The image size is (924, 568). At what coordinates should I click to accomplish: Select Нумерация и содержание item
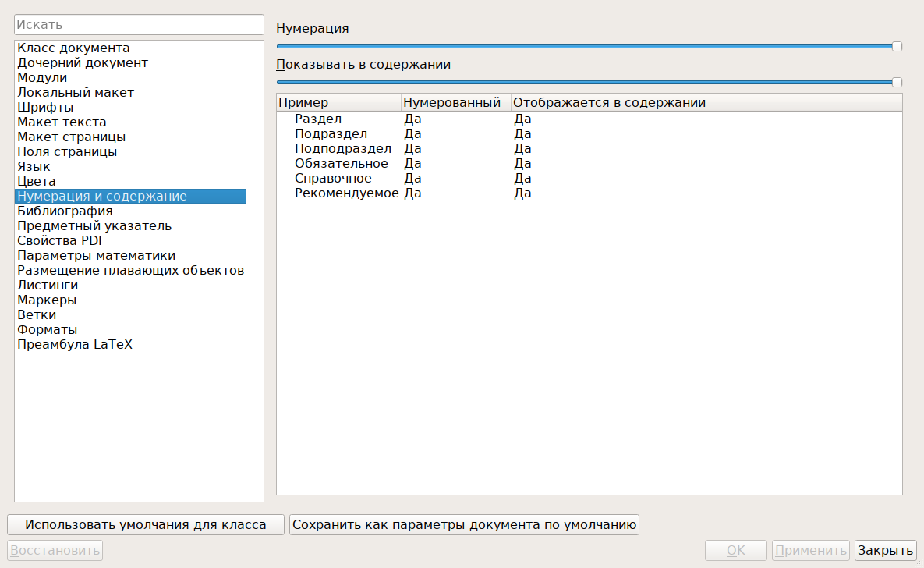(130, 196)
